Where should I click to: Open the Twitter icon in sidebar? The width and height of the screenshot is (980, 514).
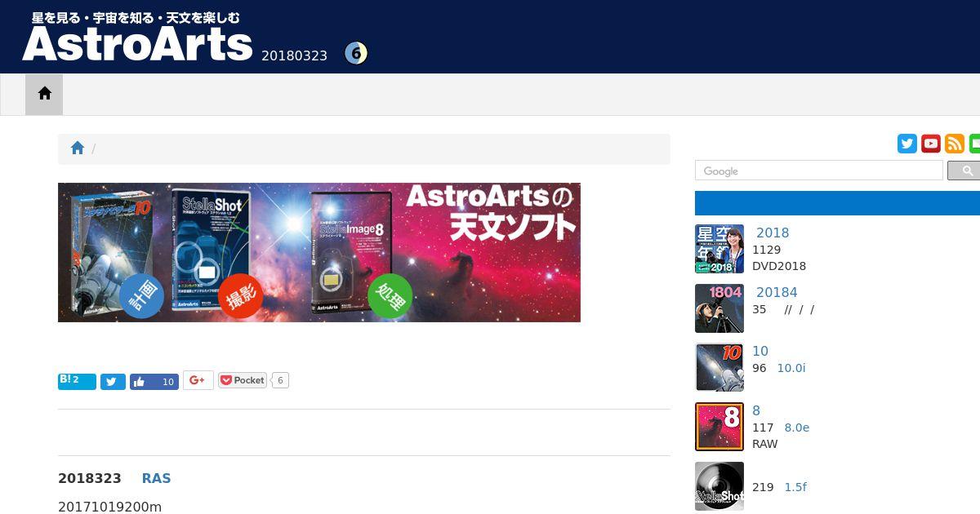(907, 144)
